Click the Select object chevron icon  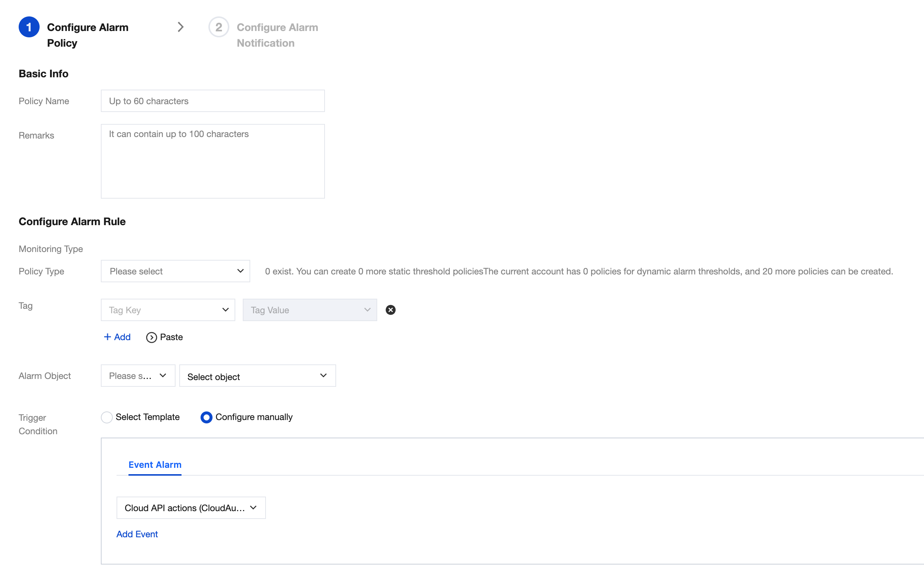(x=323, y=376)
